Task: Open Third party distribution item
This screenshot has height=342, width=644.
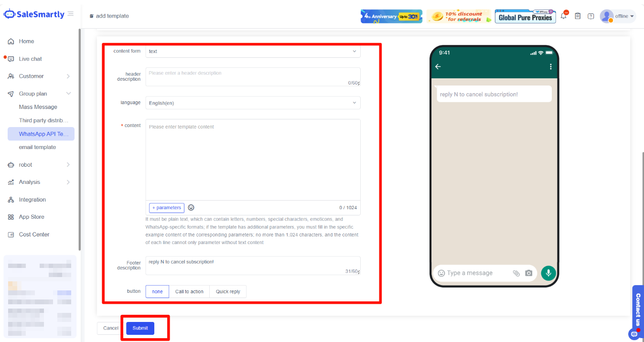Action: [44, 120]
